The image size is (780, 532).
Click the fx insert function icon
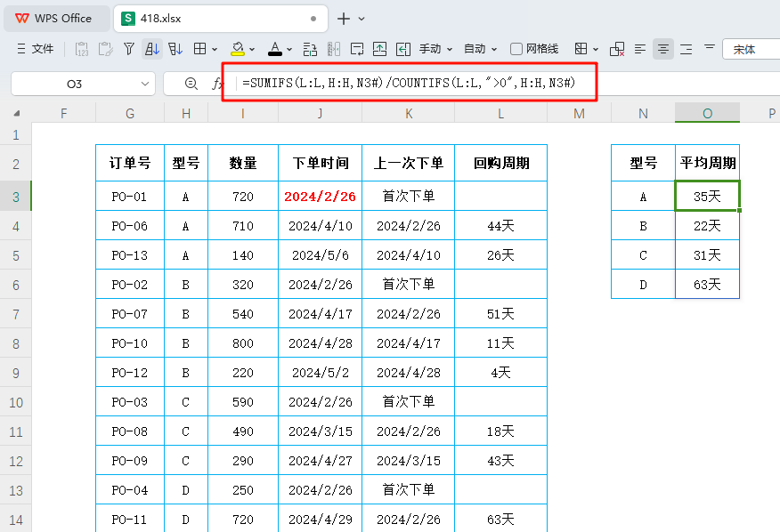(217, 84)
